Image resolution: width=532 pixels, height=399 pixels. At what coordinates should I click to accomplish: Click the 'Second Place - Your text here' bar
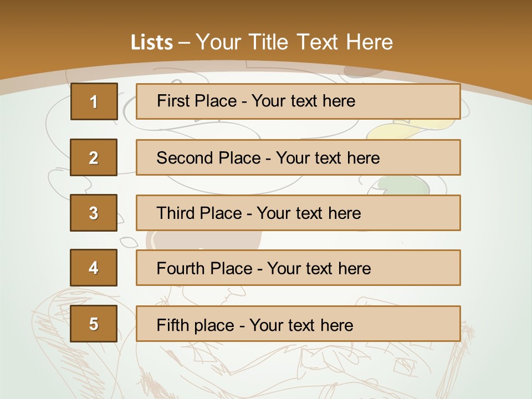pos(298,157)
